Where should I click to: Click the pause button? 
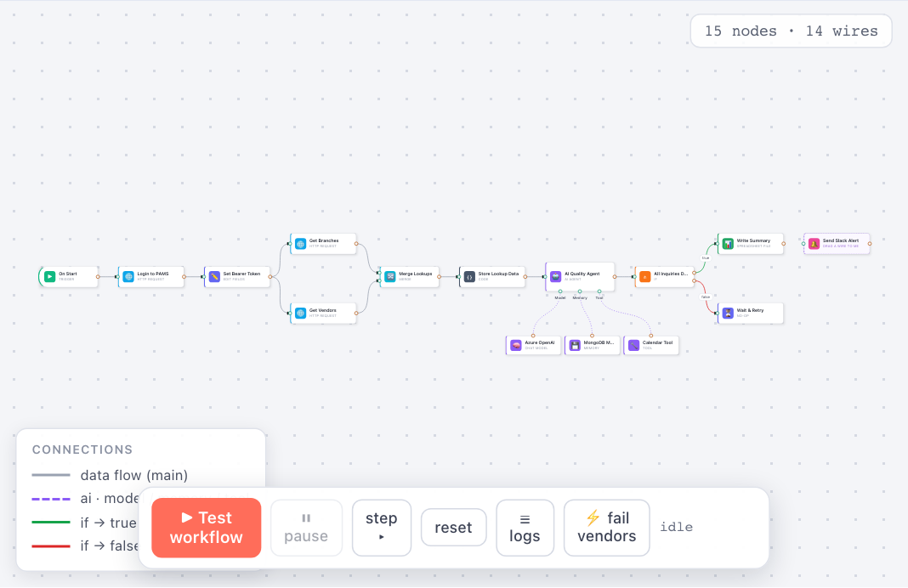(306, 528)
